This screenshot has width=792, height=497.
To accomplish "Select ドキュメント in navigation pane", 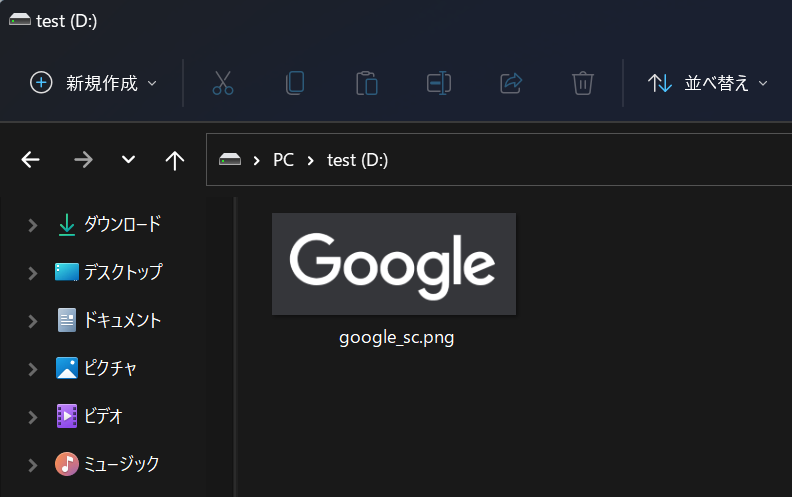I will pos(108,320).
